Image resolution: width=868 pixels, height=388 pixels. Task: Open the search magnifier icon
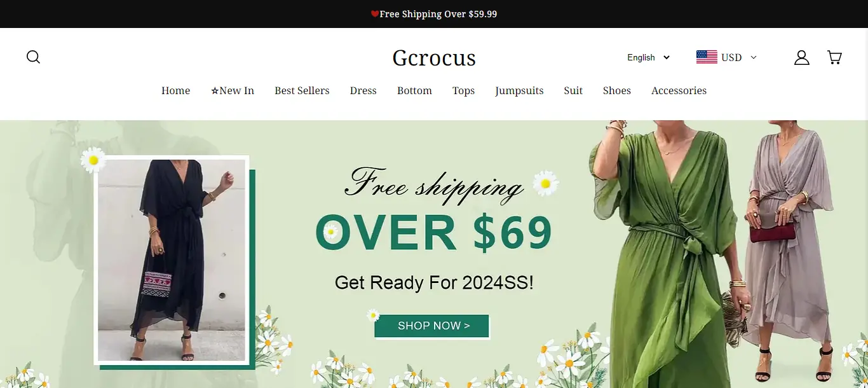[x=33, y=57]
